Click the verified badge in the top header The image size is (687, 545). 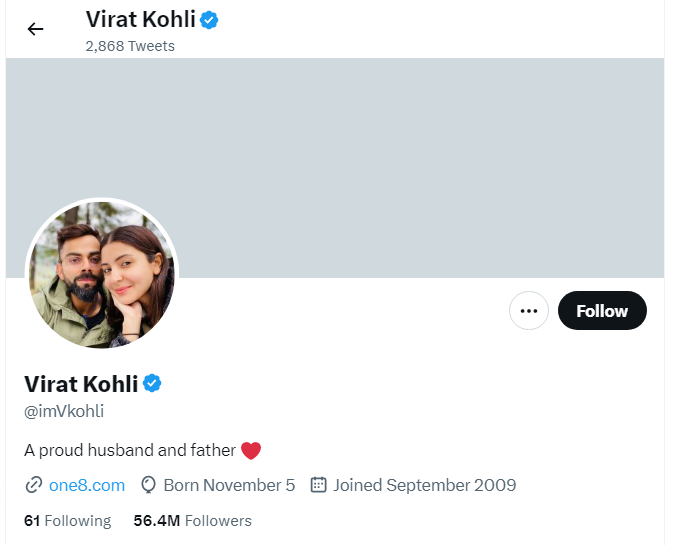pyautogui.click(x=209, y=19)
